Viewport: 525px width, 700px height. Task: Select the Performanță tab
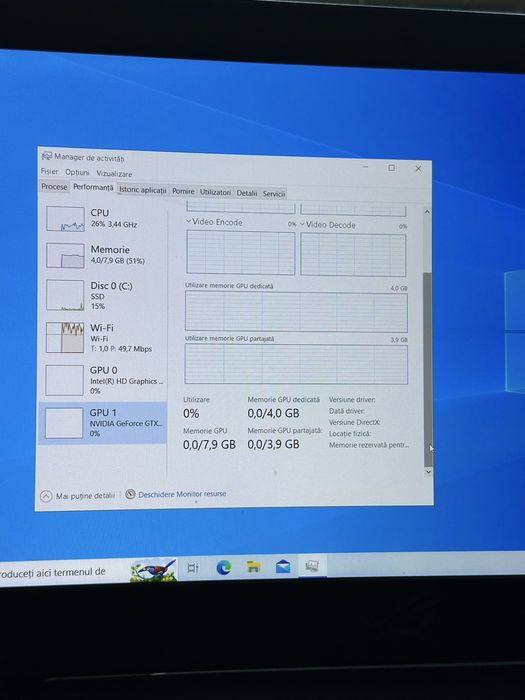click(93, 188)
